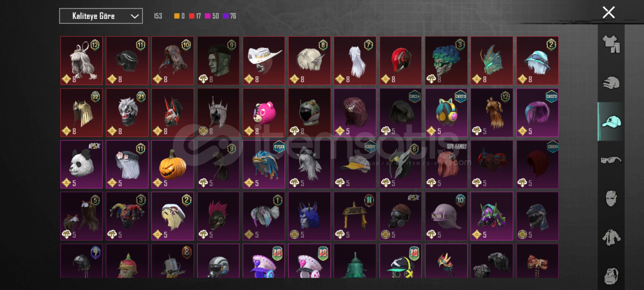This screenshot has width=644, height=290.
Task: Select the cat-ear headphones CBS23 item
Action: 446,113
